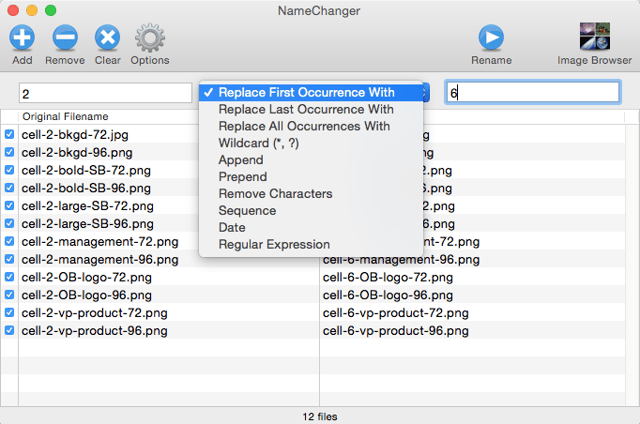Uncheck cell-2-management-72.png file checkbox
The height and width of the screenshot is (424, 640).
(9, 241)
